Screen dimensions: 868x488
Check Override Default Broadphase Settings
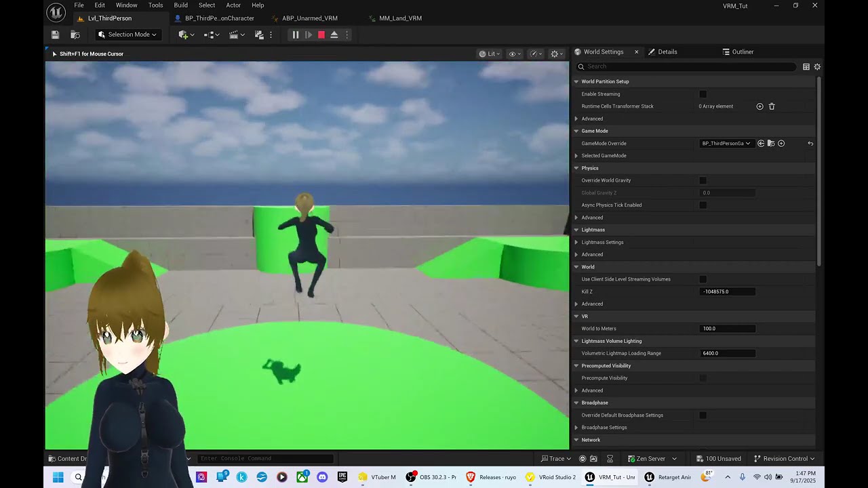coord(703,415)
